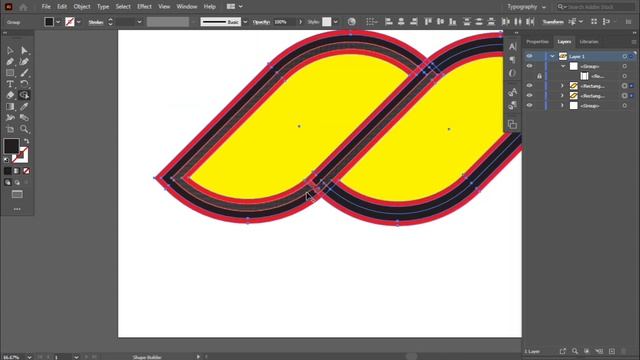Select the Eyedropper tool
Screen dimensions: 640x360
pos(24,107)
